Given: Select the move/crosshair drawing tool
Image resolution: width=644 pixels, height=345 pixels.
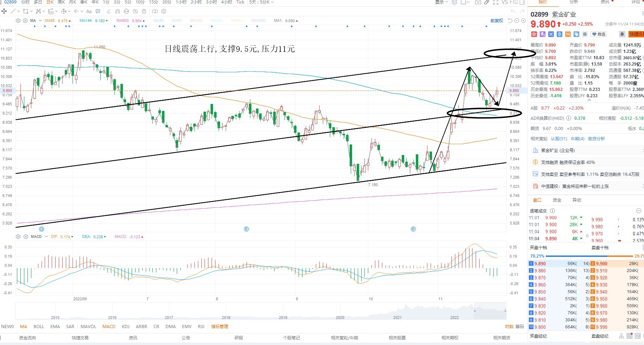Looking at the screenshot, I should click(4, 11).
